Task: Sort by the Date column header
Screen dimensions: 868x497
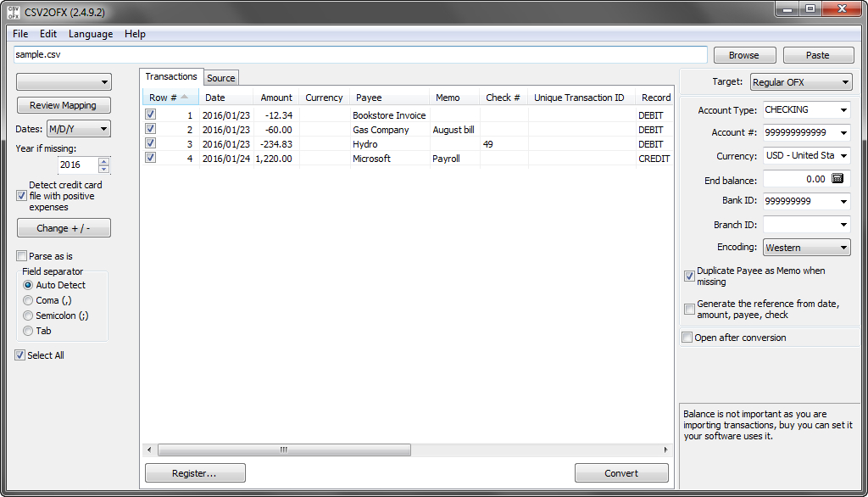Action: tap(225, 98)
